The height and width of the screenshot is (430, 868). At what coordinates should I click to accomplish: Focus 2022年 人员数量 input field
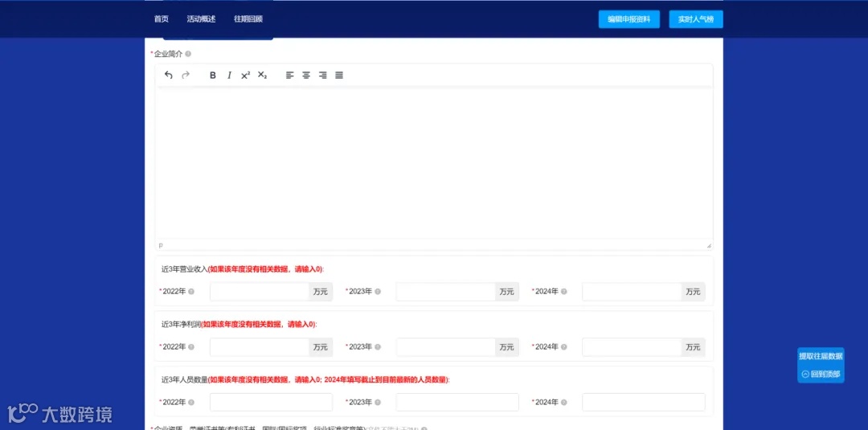pyautogui.click(x=272, y=403)
